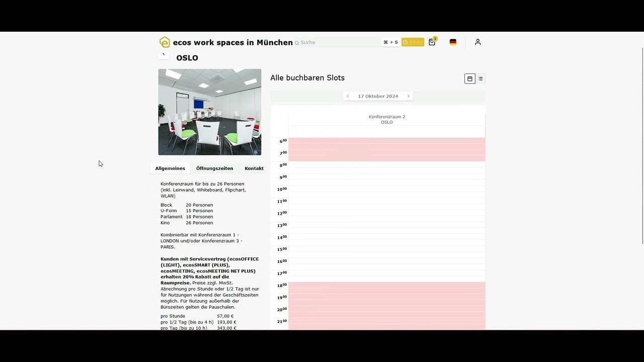Click the OSLO conference room photo
Image resolution: width=644 pixels, height=362 pixels.
pos(210,112)
